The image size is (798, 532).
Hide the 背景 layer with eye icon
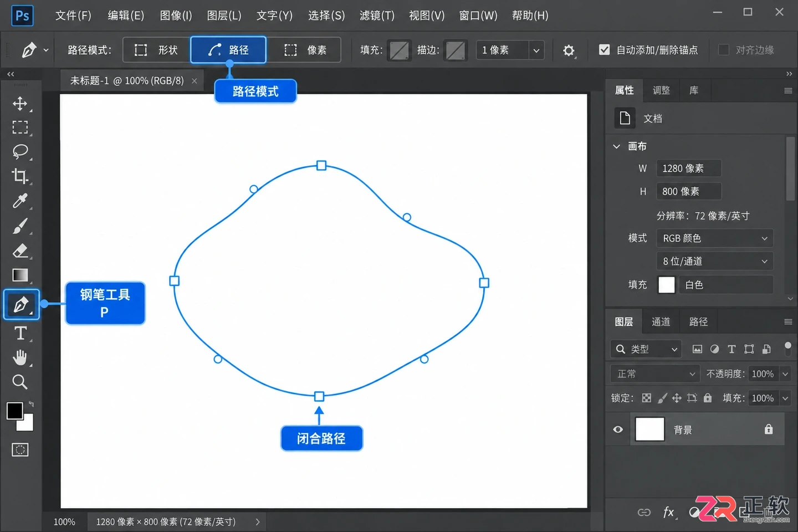618,429
